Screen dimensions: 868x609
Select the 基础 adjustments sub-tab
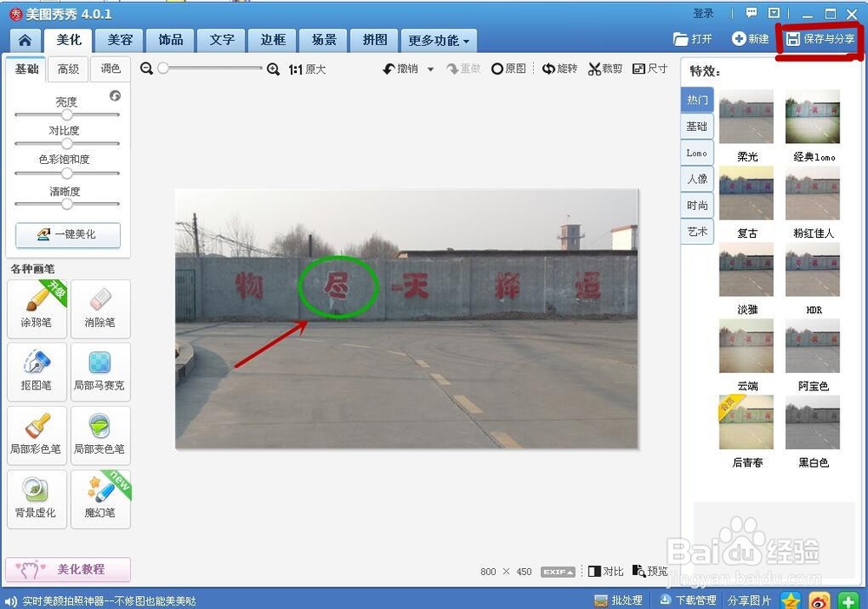[x=26, y=69]
